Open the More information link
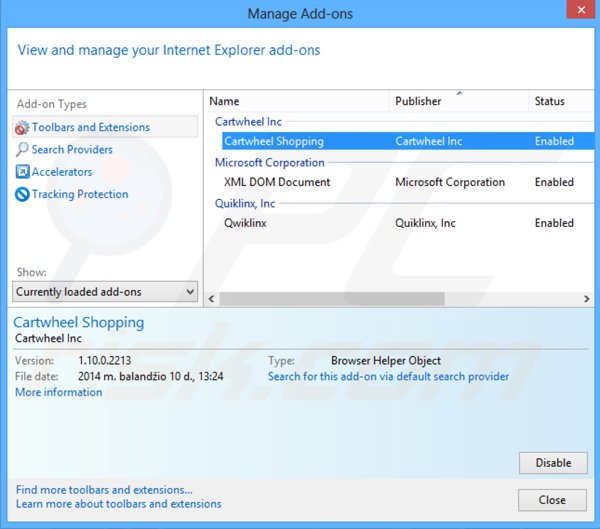 point(59,392)
